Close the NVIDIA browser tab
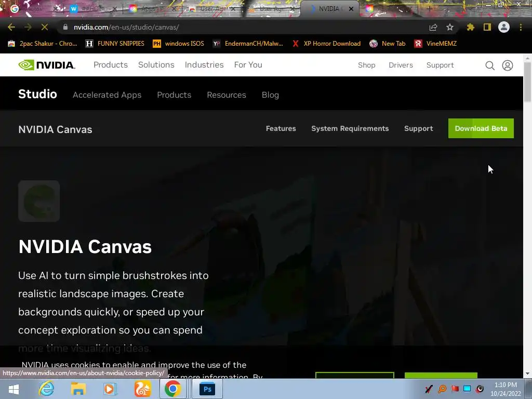Image resolution: width=532 pixels, height=399 pixels. (351, 9)
